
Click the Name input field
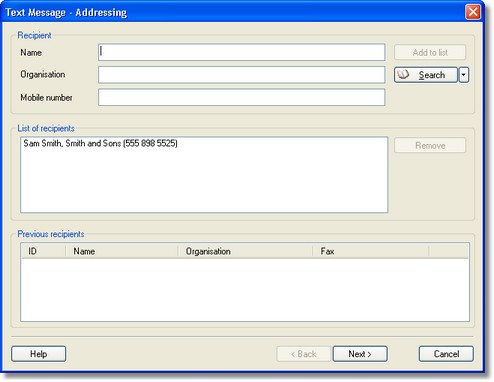pyautogui.click(x=242, y=52)
